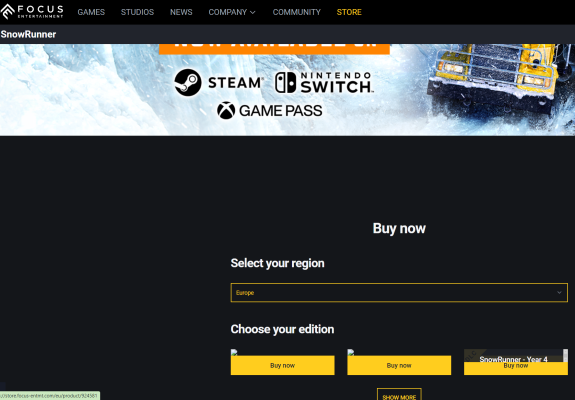This screenshot has width=575, height=400.
Task: Click the Show More button
Action: [399, 396]
